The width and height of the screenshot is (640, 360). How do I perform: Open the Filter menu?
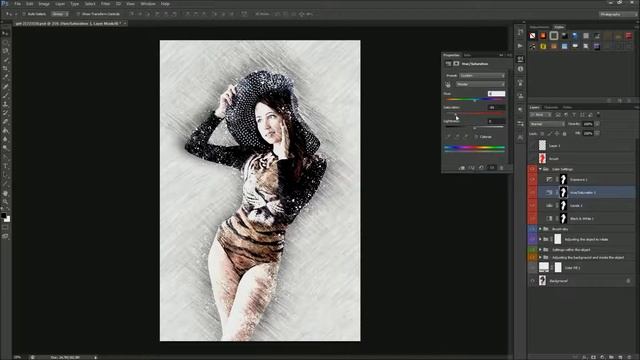click(105, 4)
